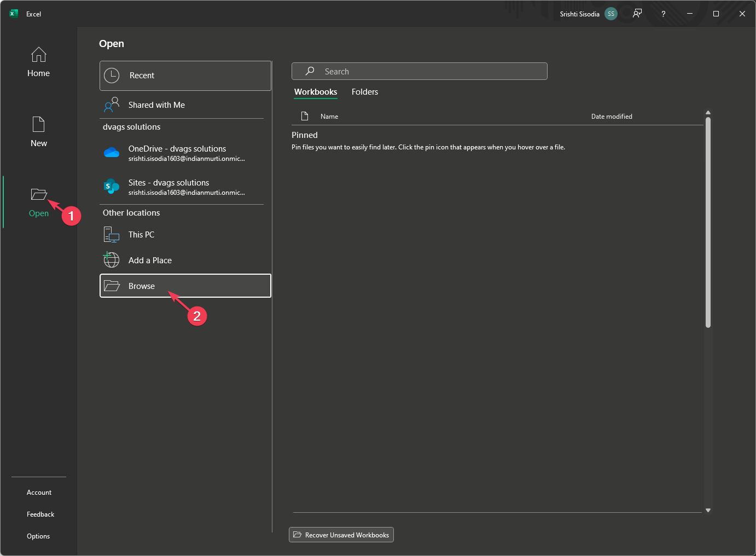Sort by Date modified column header
Viewport: 756px width, 556px height.
(x=612, y=117)
